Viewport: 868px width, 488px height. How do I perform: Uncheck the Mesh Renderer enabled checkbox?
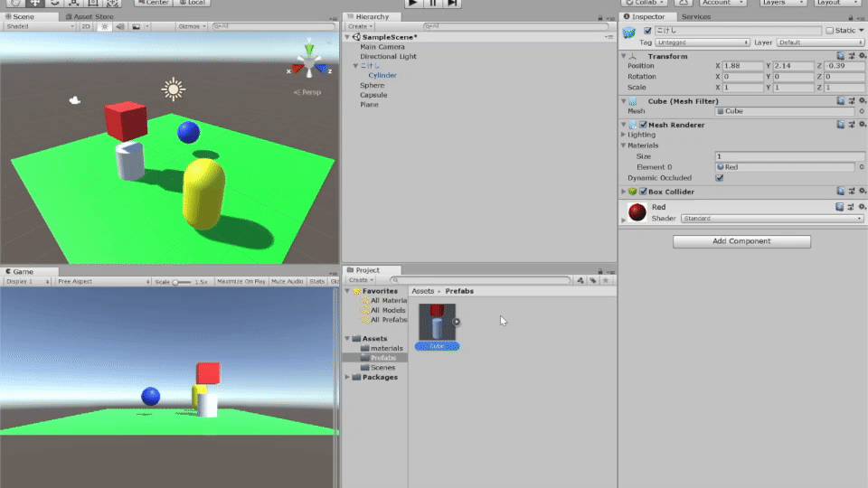coord(643,125)
